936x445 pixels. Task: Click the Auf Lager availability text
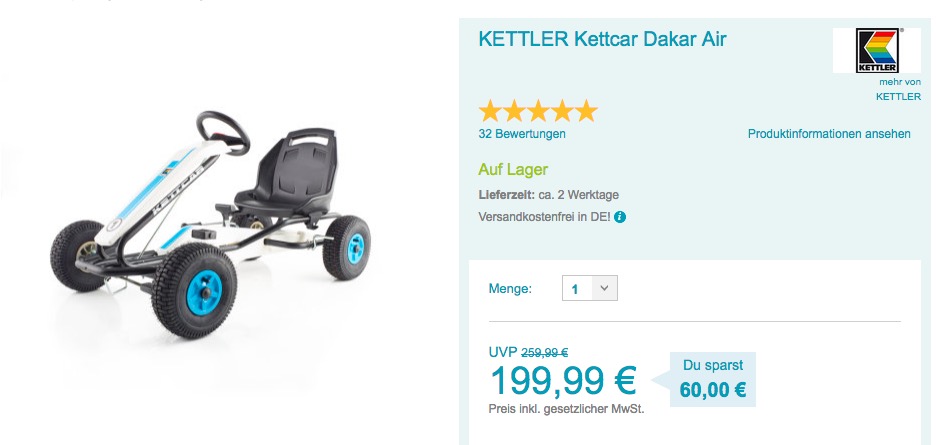point(513,170)
